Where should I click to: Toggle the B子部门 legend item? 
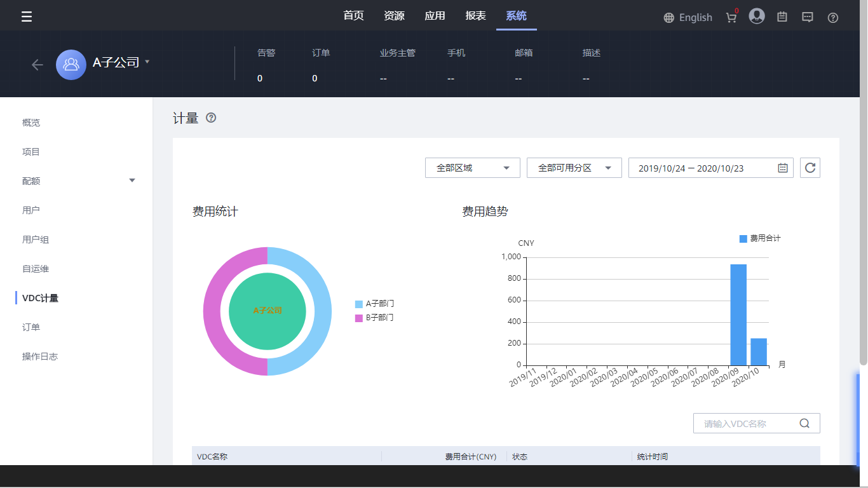[x=375, y=318]
